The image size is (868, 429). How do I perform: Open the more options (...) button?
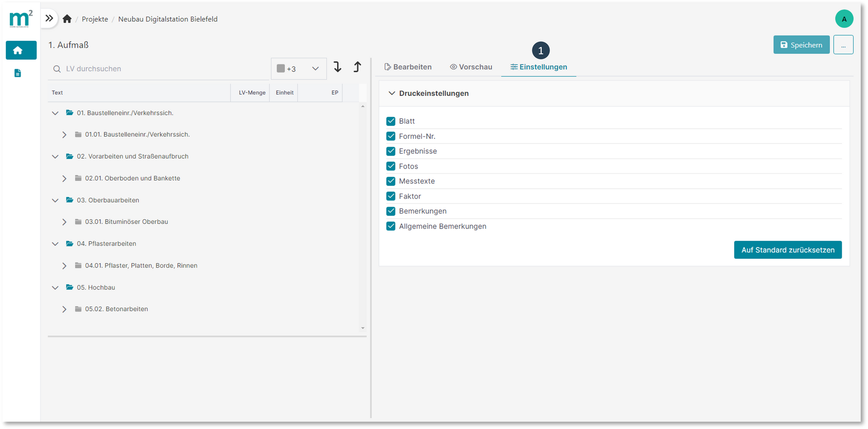click(x=844, y=45)
